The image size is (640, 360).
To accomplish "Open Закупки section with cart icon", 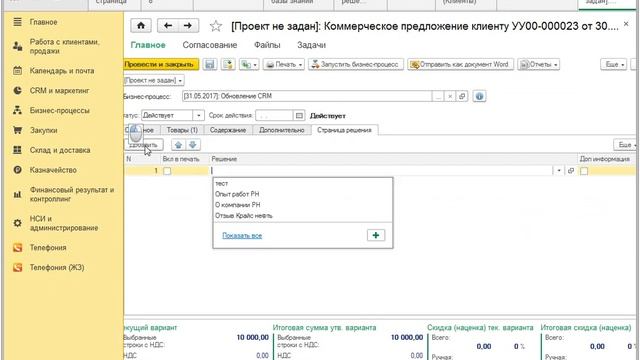I will coord(43,130).
